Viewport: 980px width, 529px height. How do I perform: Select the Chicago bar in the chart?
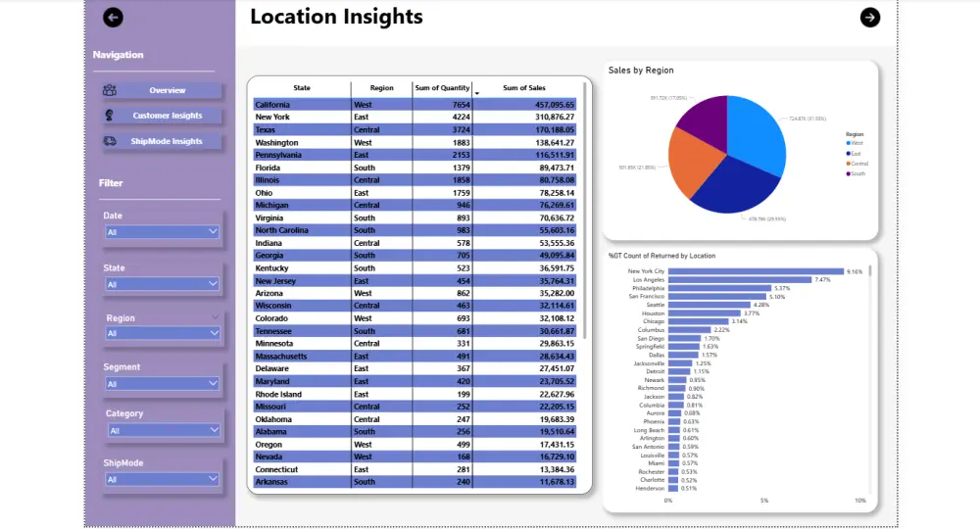pos(698,321)
